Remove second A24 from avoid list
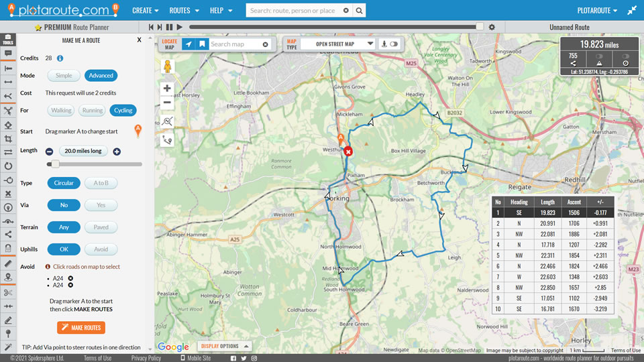This screenshot has width=644, height=362. [x=70, y=285]
